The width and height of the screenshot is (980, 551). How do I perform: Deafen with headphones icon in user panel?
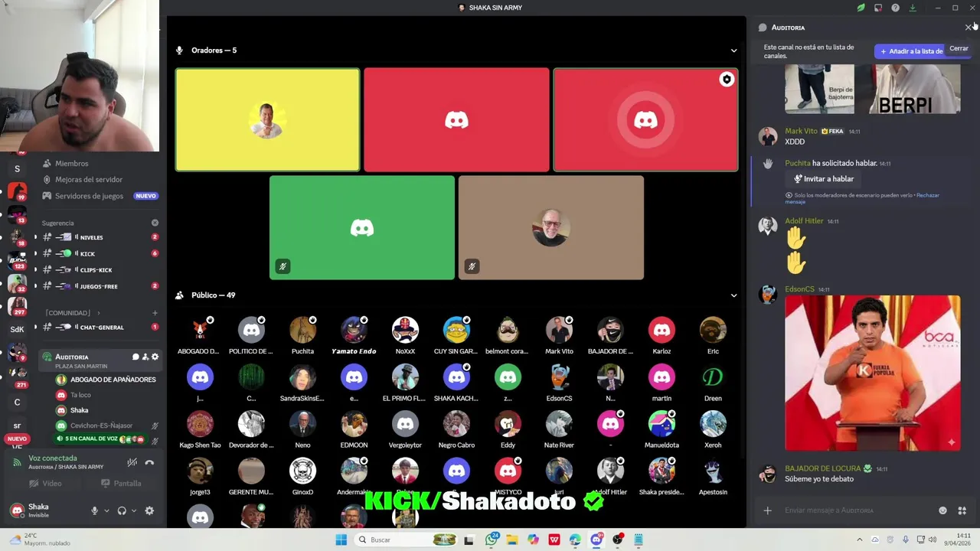click(x=122, y=510)
